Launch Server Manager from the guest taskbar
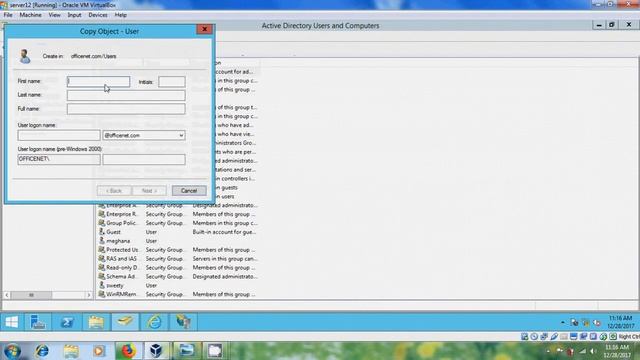 point(38,322)
